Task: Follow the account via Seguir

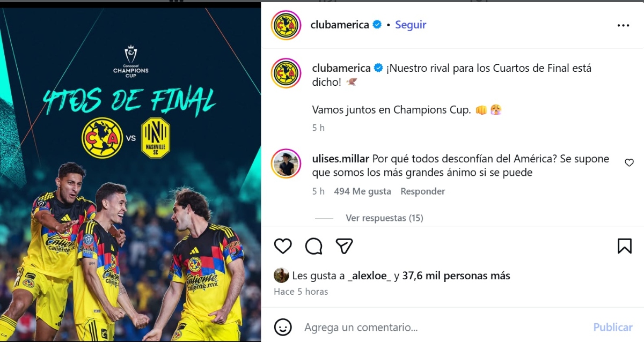Action: [411, 25]
